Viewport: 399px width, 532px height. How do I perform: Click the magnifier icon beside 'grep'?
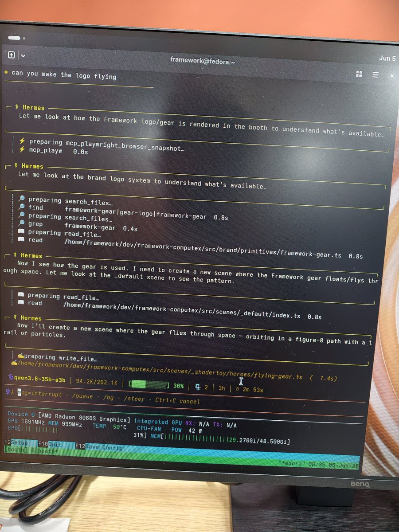(x=21, y=224)
